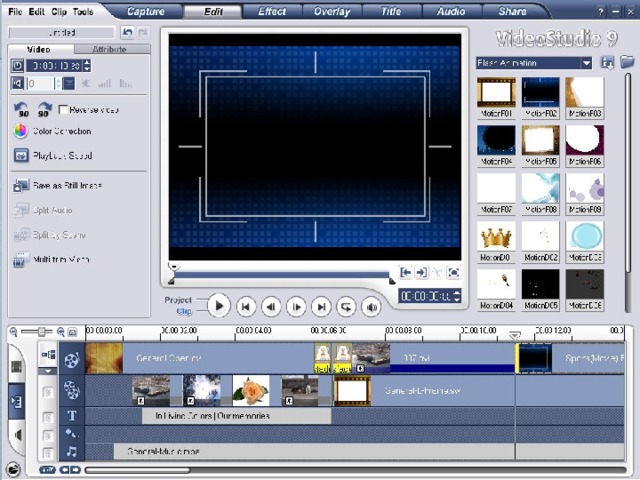Image resolution: width=640 pixels, height=480 pixels.
Task: Select Clip playback mode
Action: [184, 311]
